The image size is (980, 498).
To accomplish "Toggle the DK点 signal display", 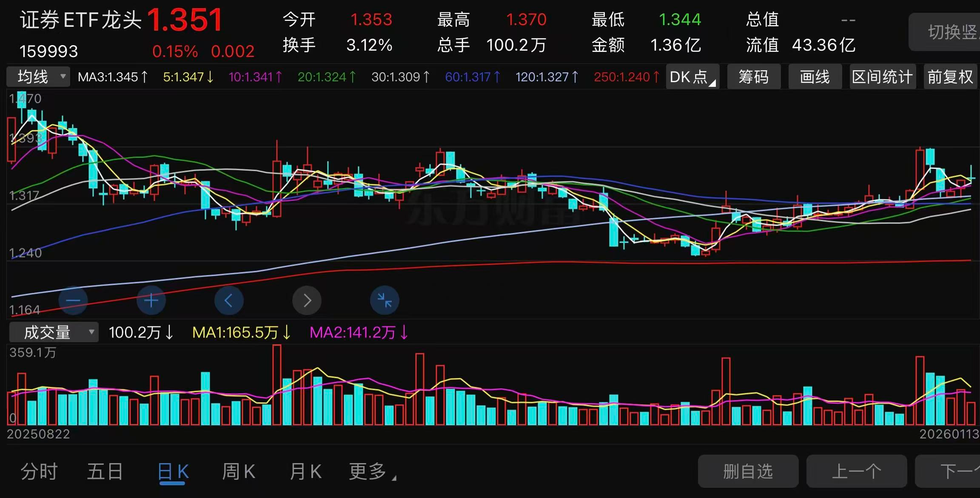I will (692, 77).
